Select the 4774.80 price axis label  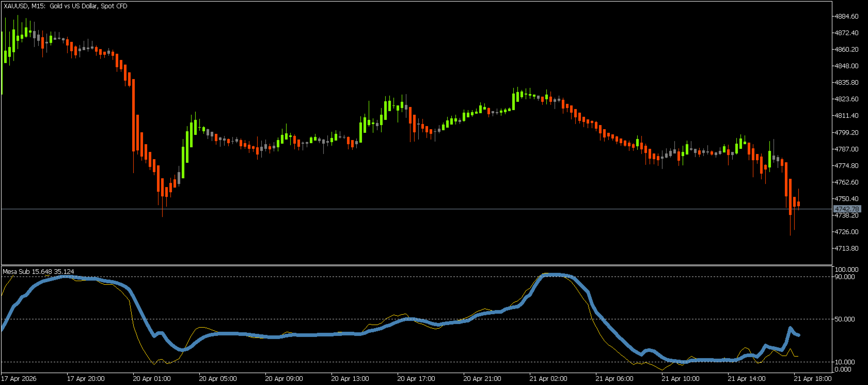(x=847, y=165)
